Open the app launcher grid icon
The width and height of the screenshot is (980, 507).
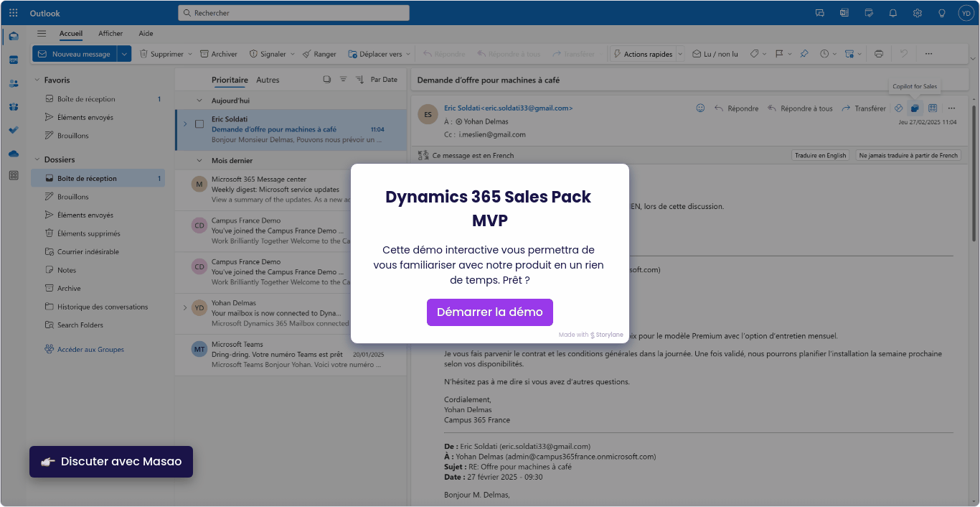[14, 13]
